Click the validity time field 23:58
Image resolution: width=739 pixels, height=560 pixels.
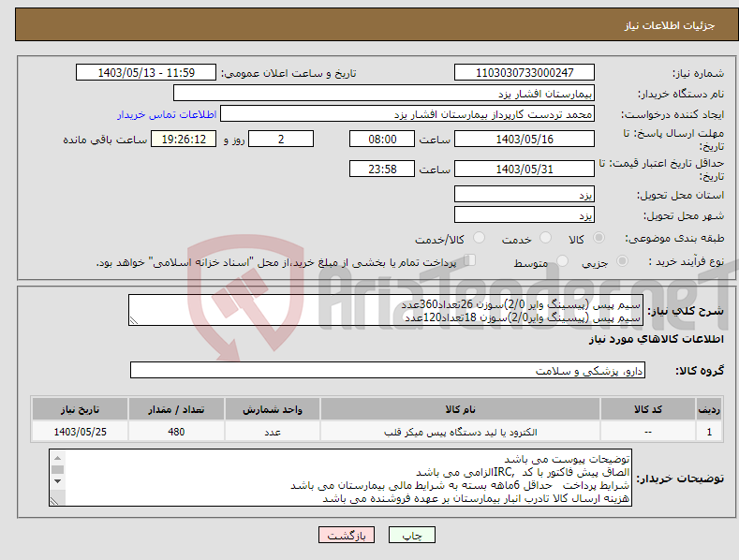(x=382, y=169)
